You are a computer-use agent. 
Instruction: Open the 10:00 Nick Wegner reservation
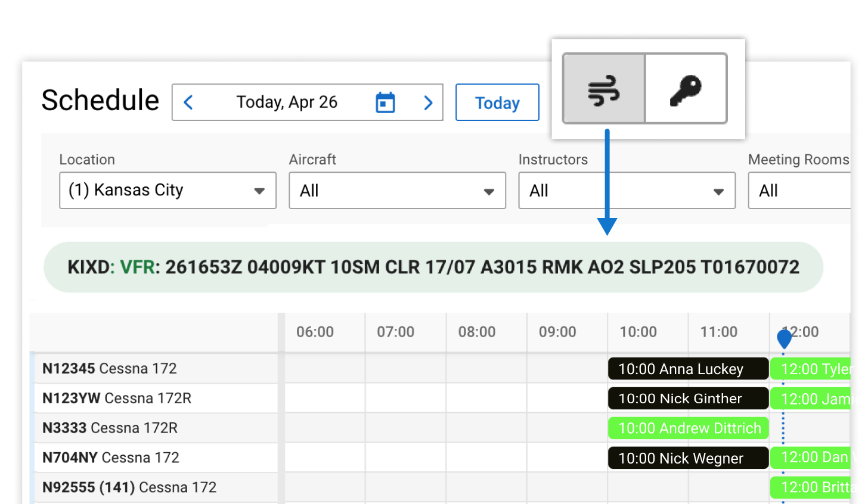(x=688, y=458)
